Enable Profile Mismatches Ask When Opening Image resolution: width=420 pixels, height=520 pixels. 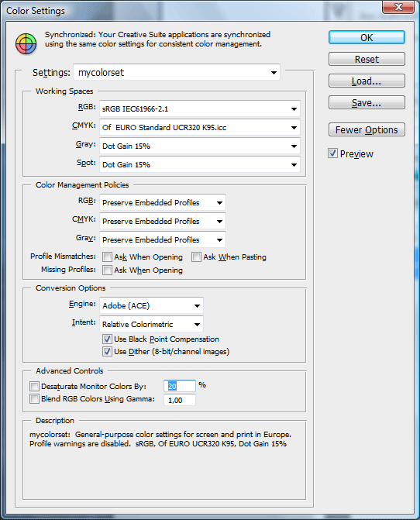[107, 257]
